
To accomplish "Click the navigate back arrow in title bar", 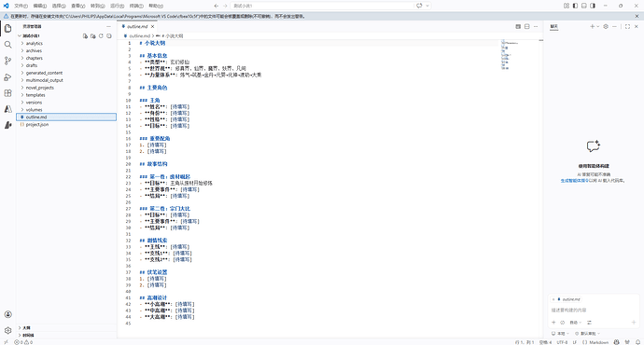I will click(x=217, y=6).
